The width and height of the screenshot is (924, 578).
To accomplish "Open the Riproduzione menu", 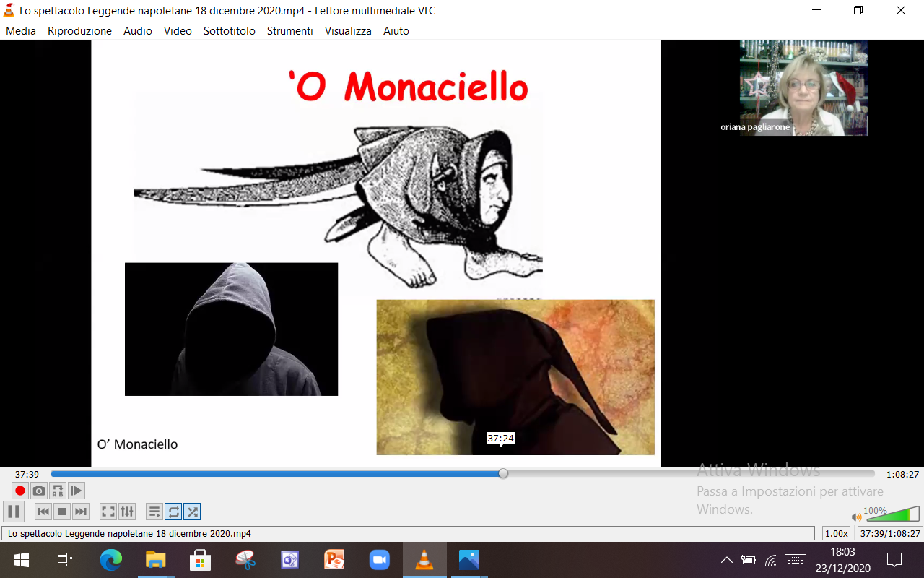I will [x=79, y=31].
